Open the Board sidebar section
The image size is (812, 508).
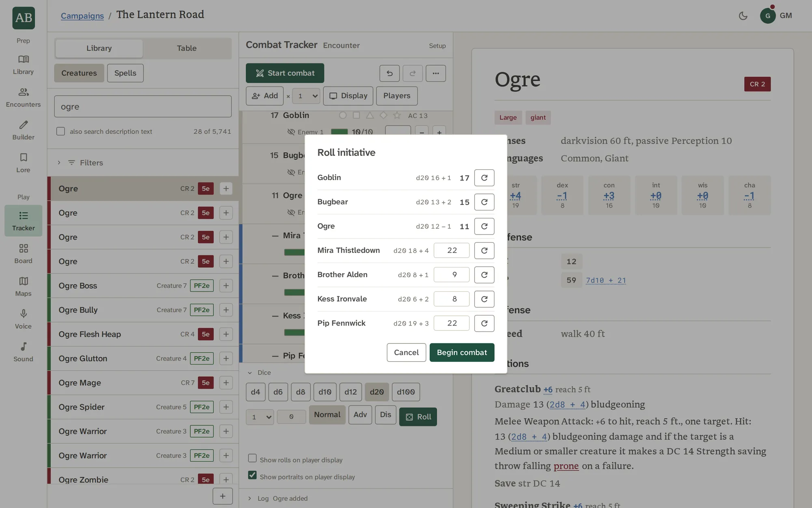pyautogui.click(x=23, y=254)
